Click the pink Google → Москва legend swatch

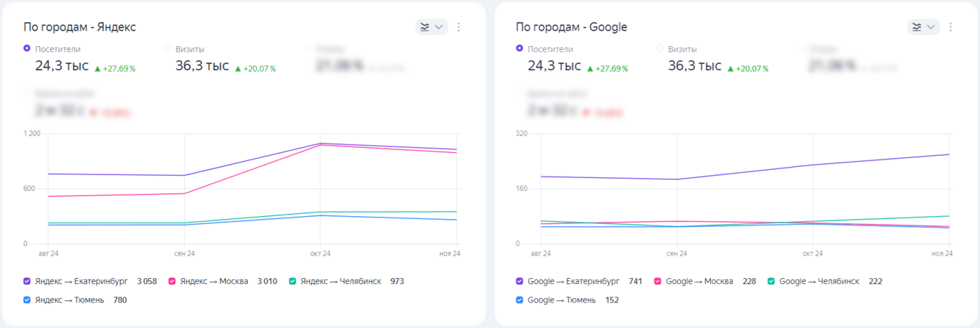[x=657, y=281]
